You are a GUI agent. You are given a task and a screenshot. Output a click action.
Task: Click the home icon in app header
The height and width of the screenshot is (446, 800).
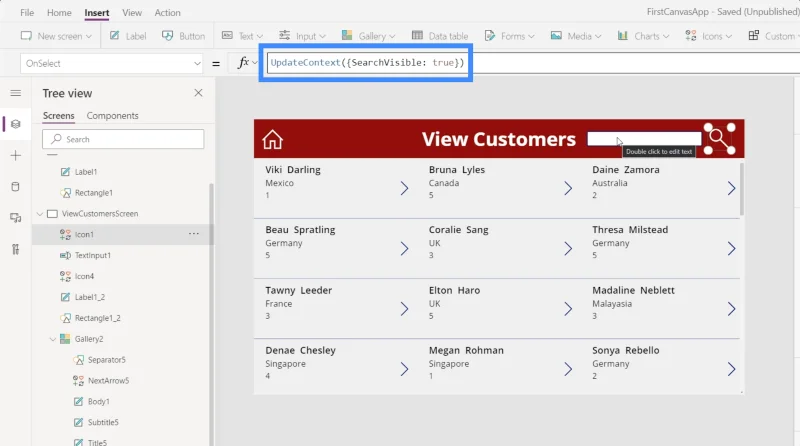pyautogui.click(x=272, y=139)
